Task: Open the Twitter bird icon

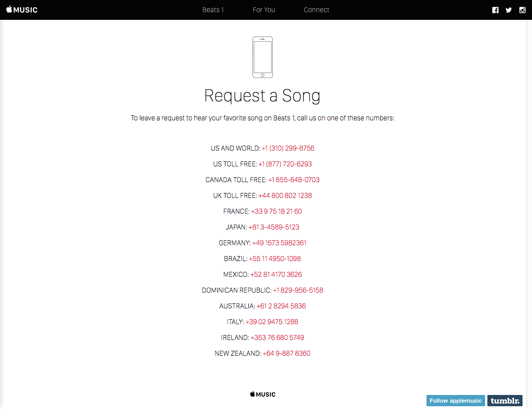Action: click(509, 10)
